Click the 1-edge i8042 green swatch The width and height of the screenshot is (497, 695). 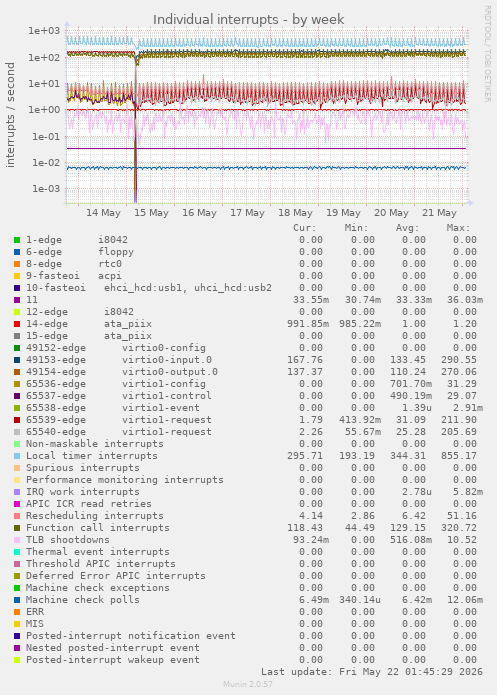17,240
